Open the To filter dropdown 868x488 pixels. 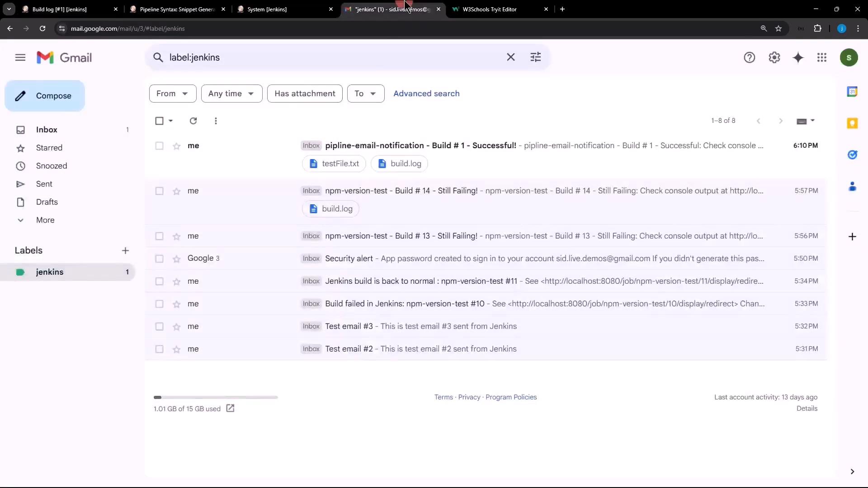pos(366,94)
